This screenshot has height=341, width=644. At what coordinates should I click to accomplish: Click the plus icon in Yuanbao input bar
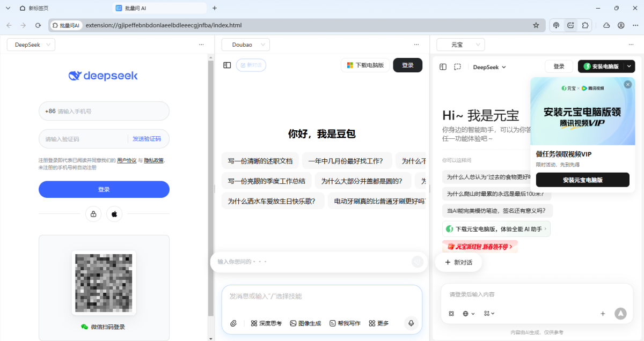(603, 314)
